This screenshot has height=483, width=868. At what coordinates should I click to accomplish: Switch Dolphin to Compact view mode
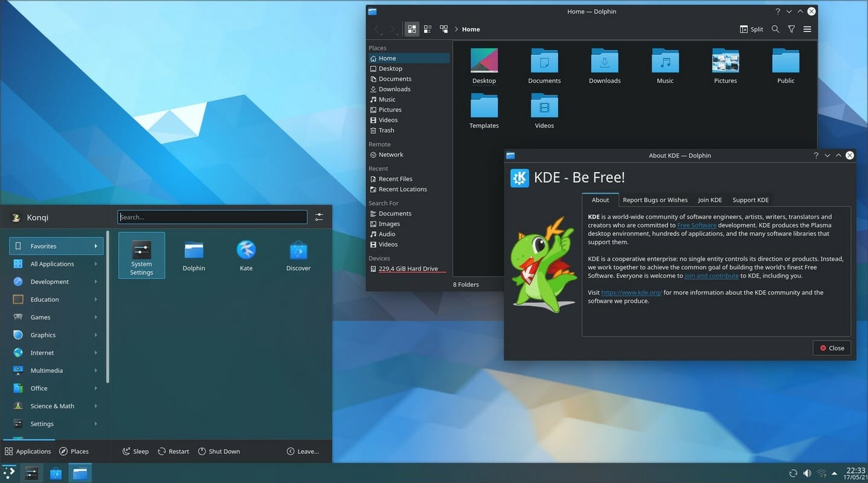[428, 29]
